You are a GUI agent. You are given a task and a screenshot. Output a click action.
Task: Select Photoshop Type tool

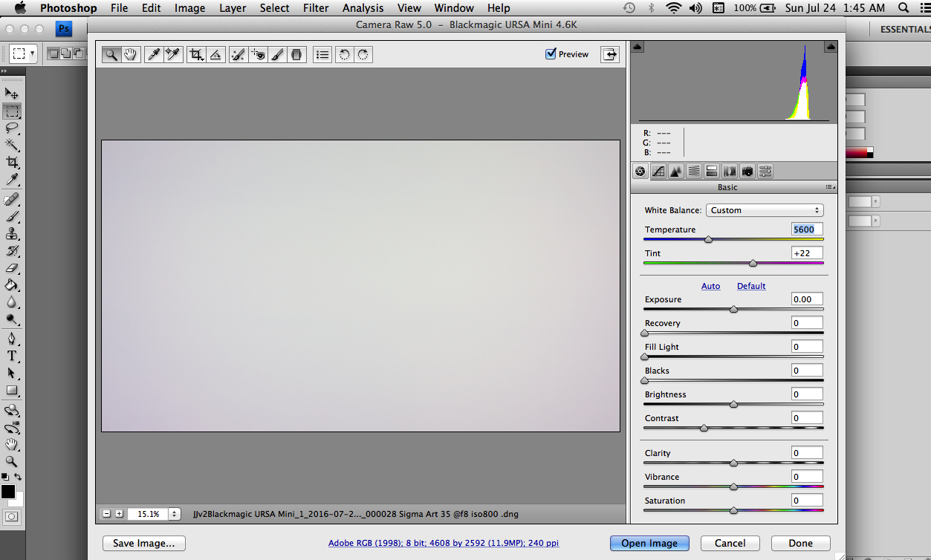pyautogui.click(x=12, y=356)
